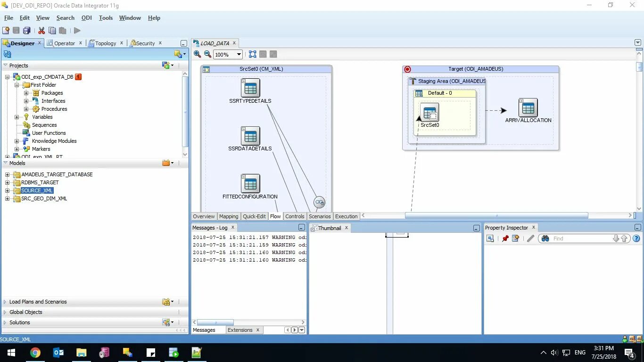This screenshot has width=644, height=362.
Task: Select the SSRTYPEDETAILS datastore icon
Action: tap(250, 88)
